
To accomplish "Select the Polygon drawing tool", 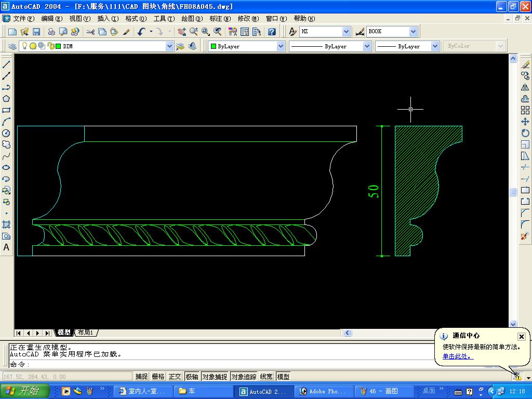I will [x=6, y=99].
